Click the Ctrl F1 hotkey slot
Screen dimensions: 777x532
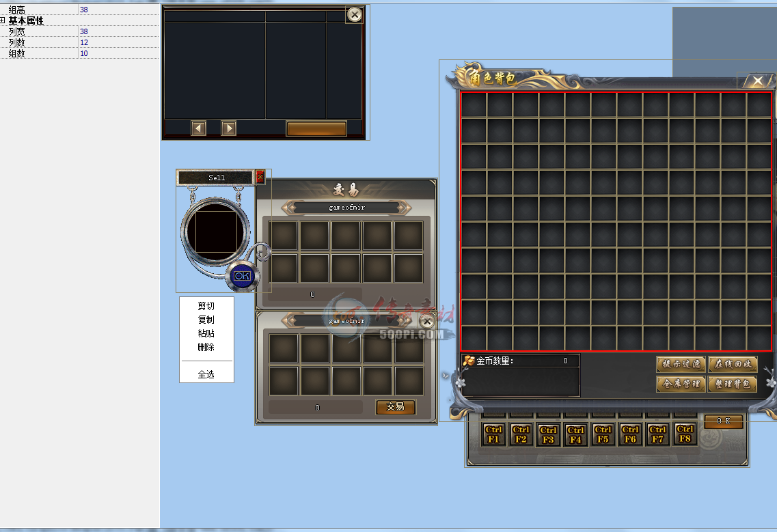pos(493,434)
